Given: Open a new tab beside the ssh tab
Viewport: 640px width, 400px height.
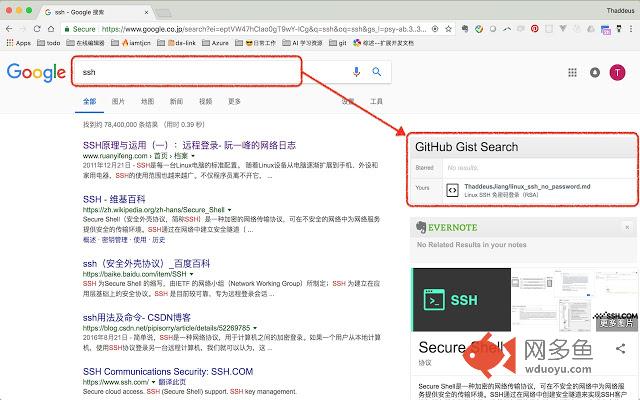Looking at the screenshot, I should click(x=164, y=13).
